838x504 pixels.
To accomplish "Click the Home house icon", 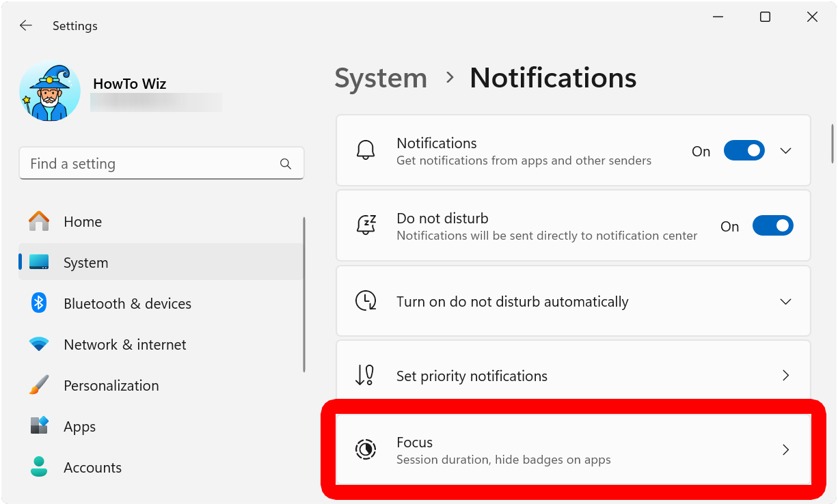I will click(39, 221).
